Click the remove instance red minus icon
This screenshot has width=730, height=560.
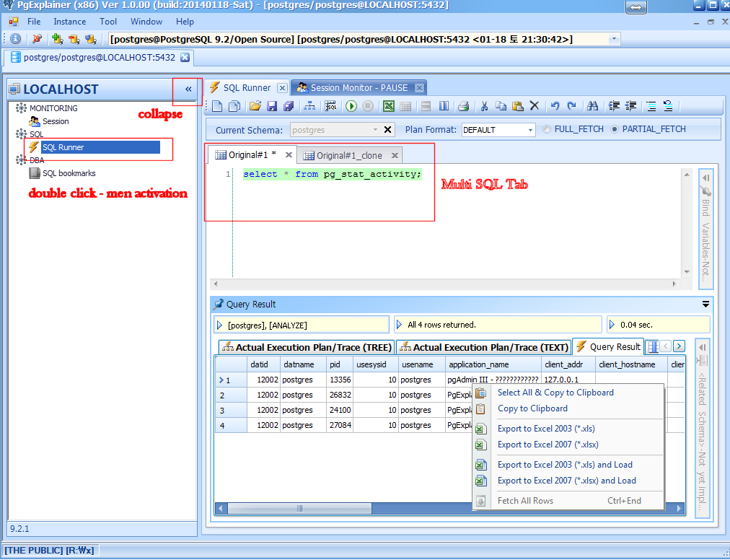click(74, 39)
